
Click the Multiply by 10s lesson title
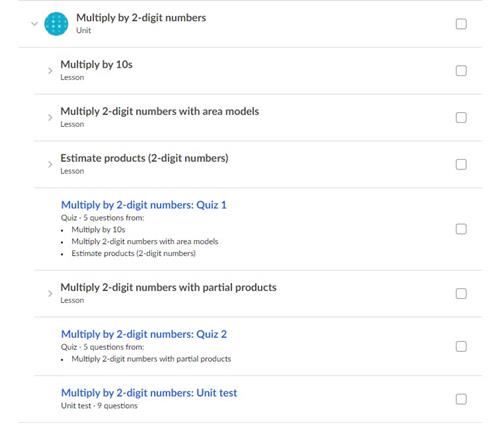(96, 64)
